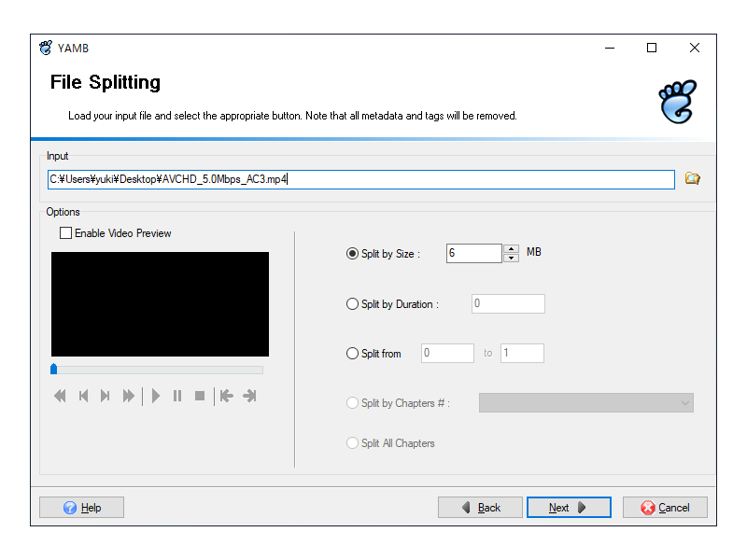Select Split by Chapters # radio button
Viewport: 747px width, 560px height.
click(352, 403)
